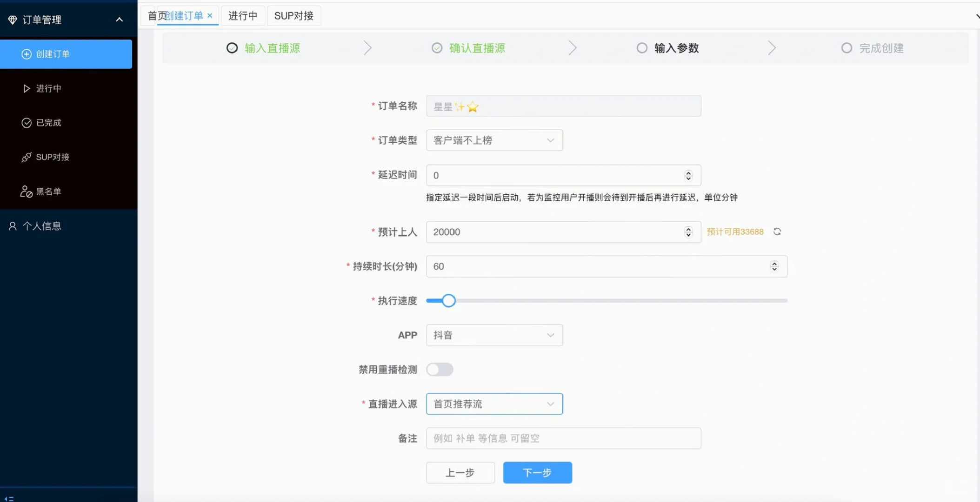The height and width of the screenshot is (502, 980).
Task: Click the SUP对接 link icon in sidebar
Action: pos(26,157)
